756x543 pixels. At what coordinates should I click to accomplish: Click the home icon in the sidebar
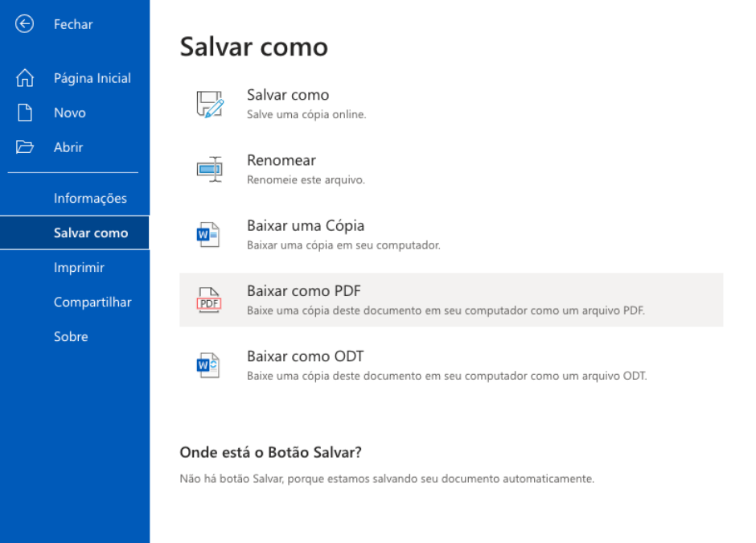(25, 78)
